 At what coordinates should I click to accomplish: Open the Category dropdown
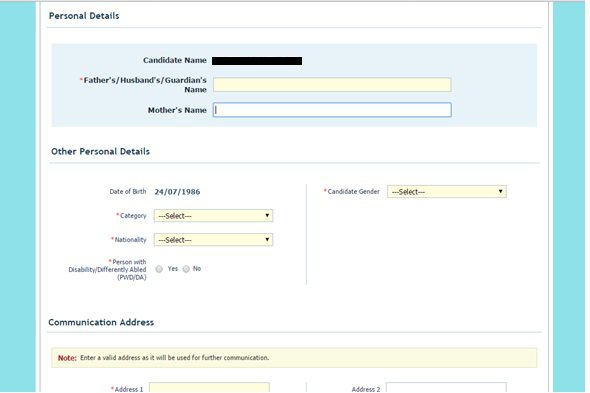pos(213,216)
